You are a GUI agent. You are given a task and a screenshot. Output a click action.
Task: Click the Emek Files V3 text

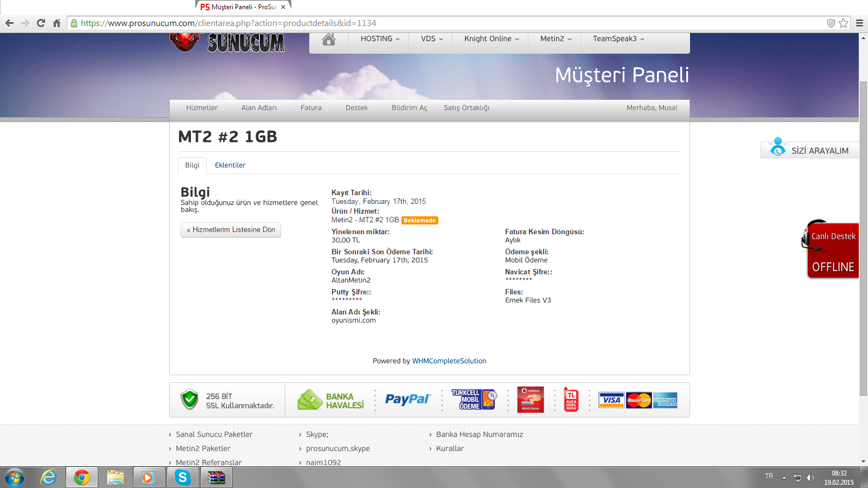[x=528, y=300]
